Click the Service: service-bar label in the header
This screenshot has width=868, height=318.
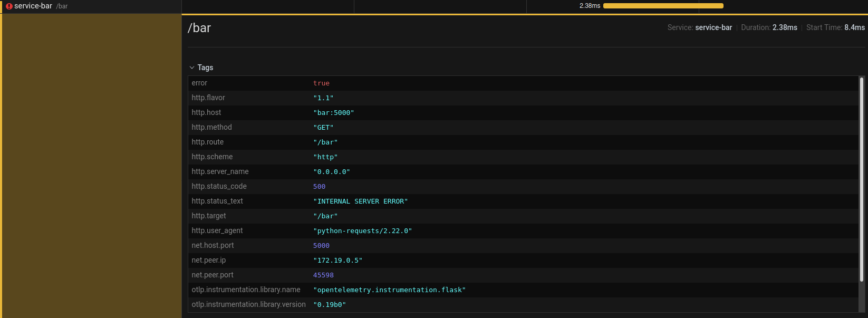click(699, 27)
